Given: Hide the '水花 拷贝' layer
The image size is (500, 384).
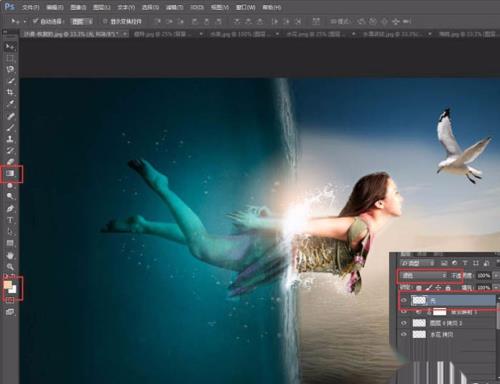Looking at the screenshot, I should point(404,334).
